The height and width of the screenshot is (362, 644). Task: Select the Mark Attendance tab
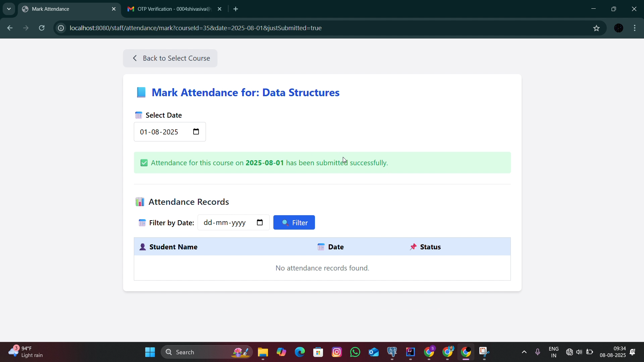pyautogui.click(x=69, y=9)
